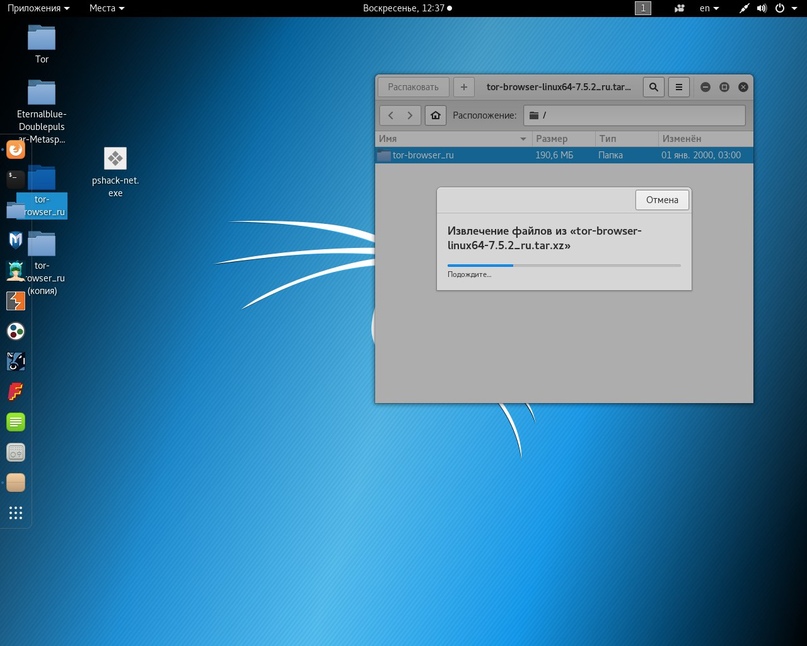
Task: Click the Извлечение файлов dialog heading
Action: click(x=545, y=238)
